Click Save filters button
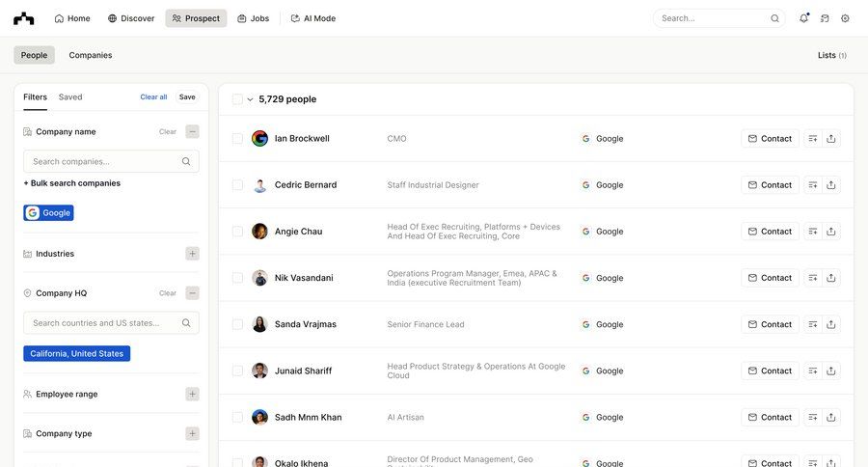This screenshot has height=467, width=868. tap(187, 96)
